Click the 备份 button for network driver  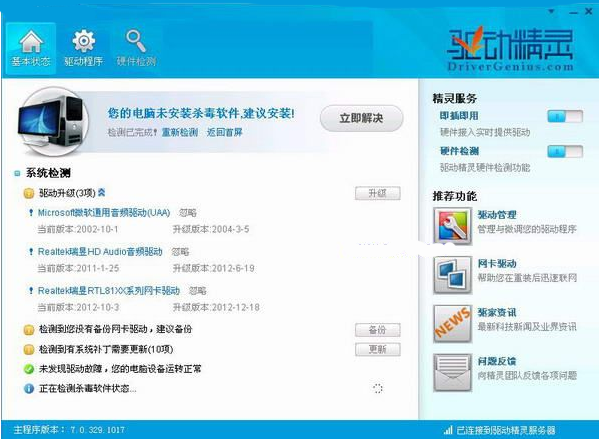click(377, 330)
